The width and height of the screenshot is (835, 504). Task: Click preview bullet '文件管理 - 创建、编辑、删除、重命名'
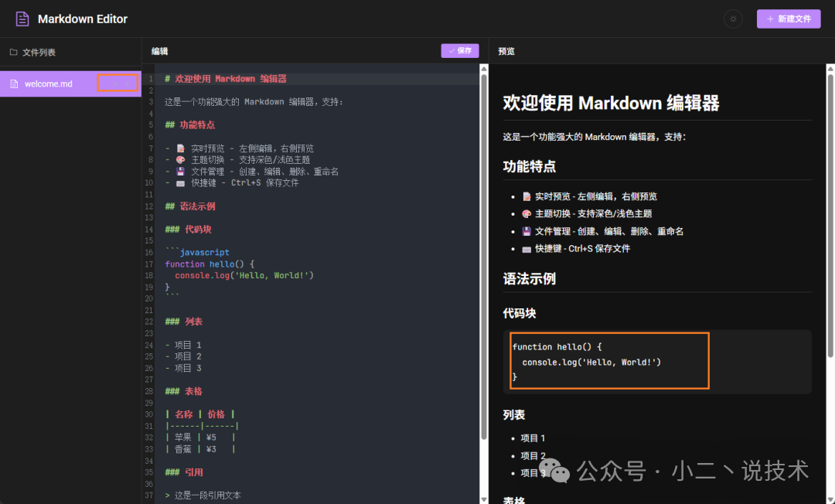pos(602,231)
